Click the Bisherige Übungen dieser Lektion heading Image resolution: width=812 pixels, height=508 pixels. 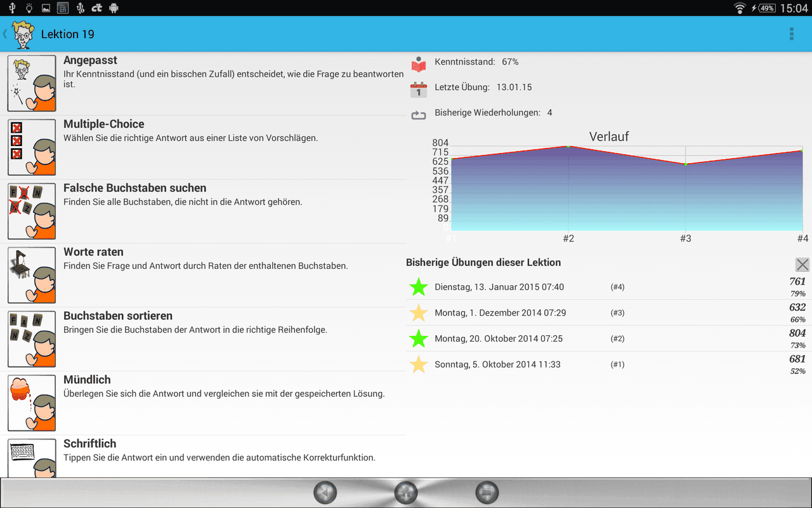(x=483, y=262)
